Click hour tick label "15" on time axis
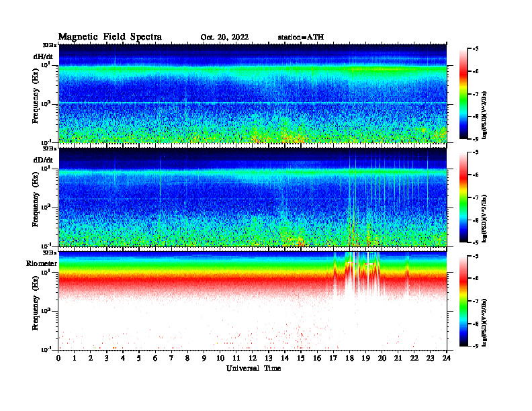This screenshot has width=532, height=411. coord(301,359)
